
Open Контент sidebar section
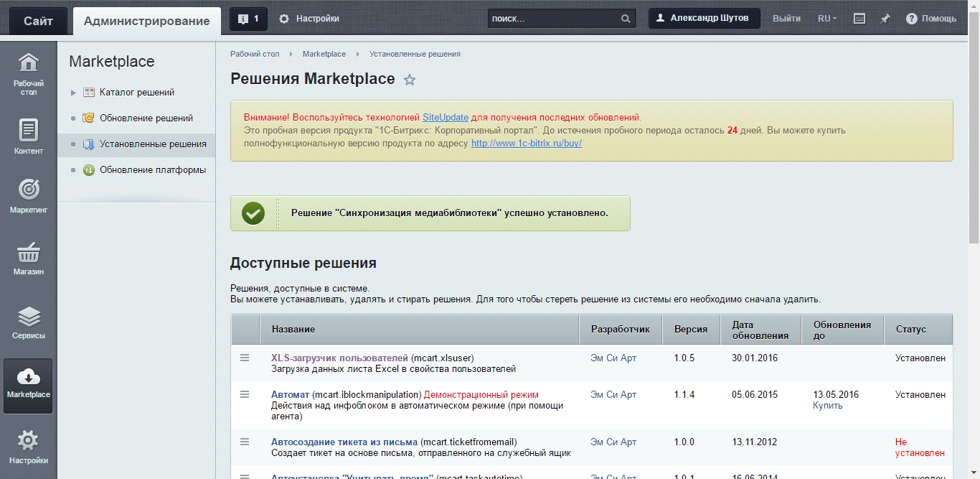[x=29, y=136]
